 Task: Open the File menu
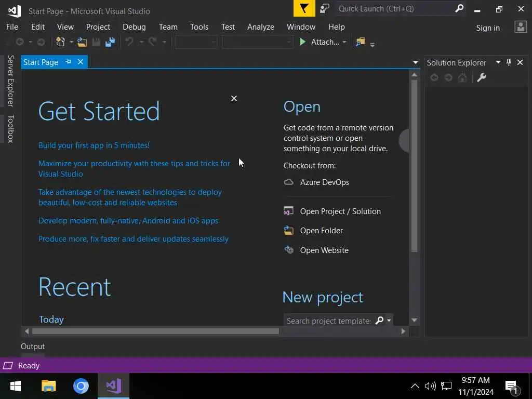(x=12, y=27)
